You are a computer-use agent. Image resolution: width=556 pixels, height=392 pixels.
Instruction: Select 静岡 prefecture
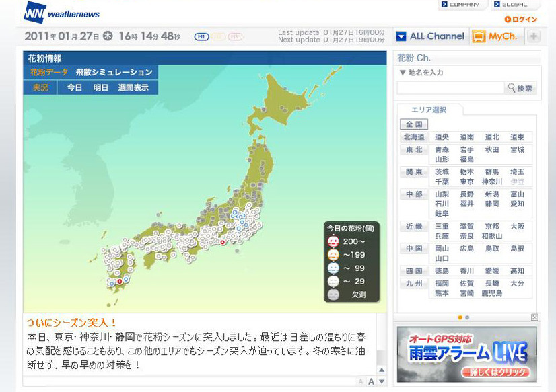(x=492, y=204)
